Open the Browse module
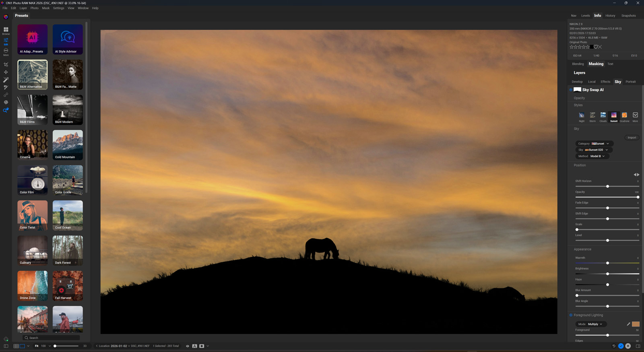 coord(6,31)
